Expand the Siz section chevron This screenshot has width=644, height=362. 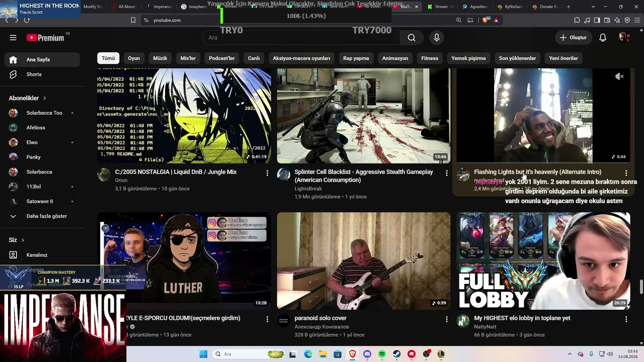24,240
